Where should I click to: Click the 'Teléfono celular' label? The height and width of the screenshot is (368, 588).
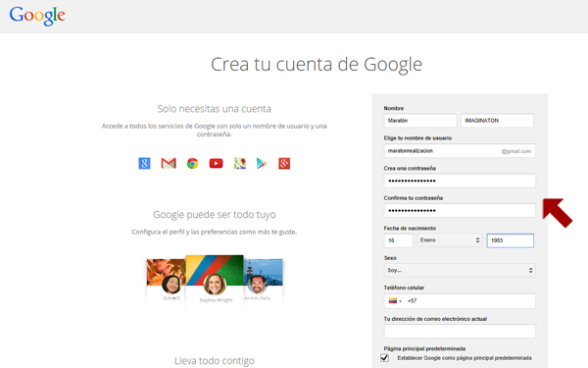coord(404,288)
